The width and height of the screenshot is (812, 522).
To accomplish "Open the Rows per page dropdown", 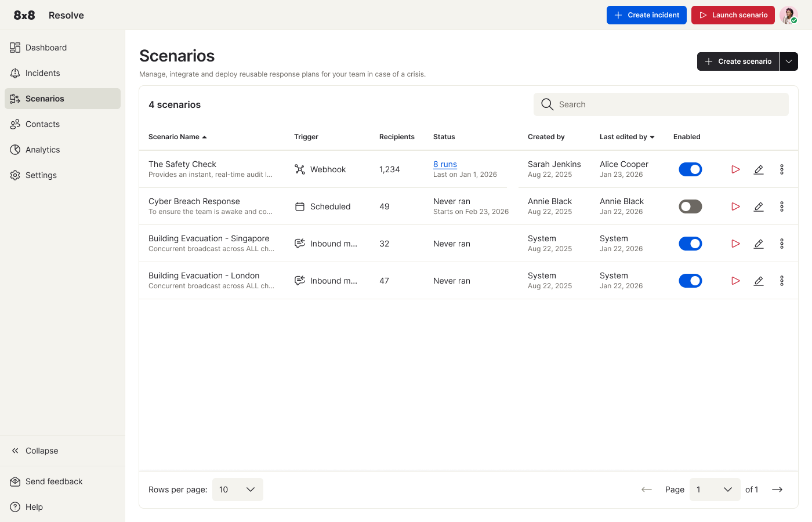I will tap(238, 490).
